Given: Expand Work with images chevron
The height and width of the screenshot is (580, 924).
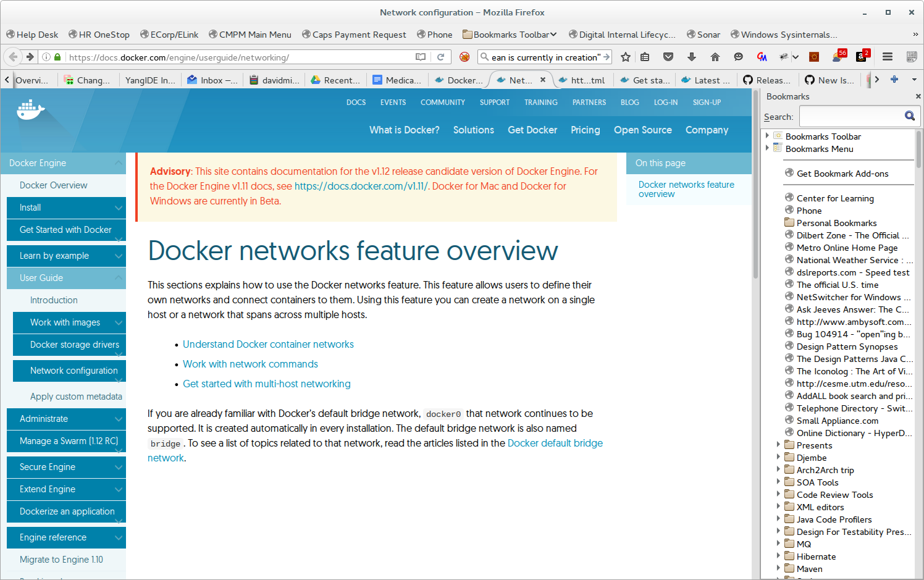Looking at the screenshot, I should 119,322.
